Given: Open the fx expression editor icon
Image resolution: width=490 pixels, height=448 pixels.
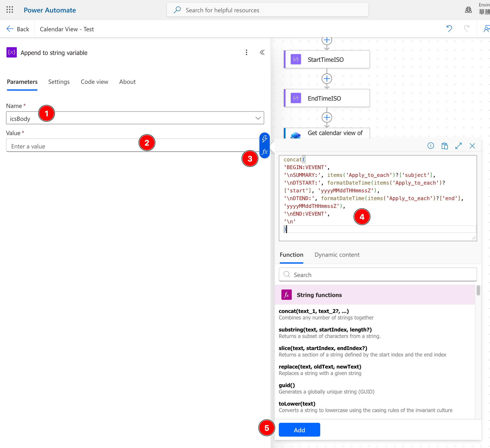Looking at the screenshot, I should [x=264, y=152].
